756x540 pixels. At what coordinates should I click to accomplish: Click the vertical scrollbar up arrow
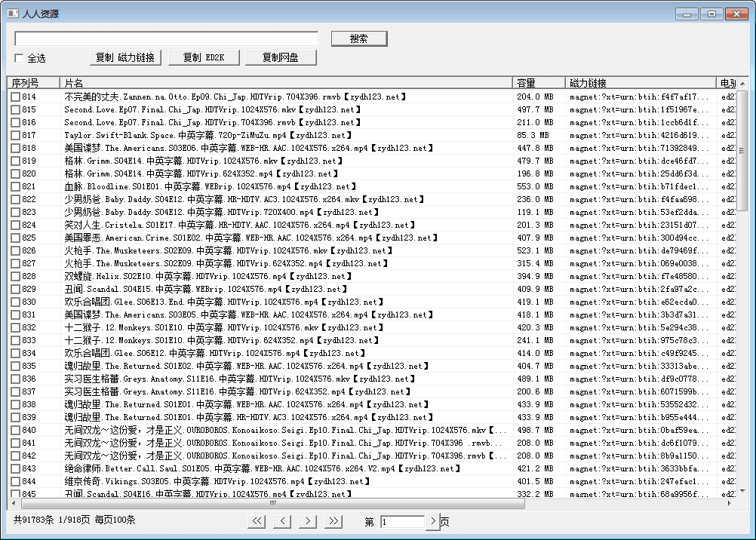point(742,83)
